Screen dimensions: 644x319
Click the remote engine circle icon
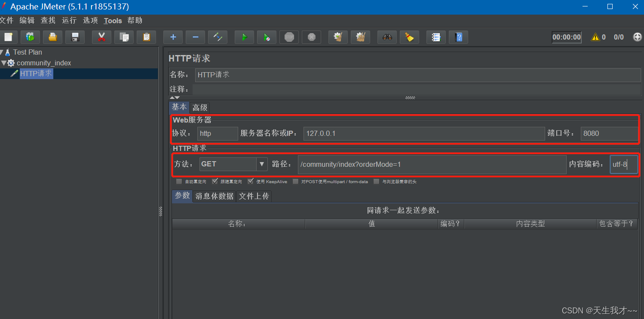point(638,37)
